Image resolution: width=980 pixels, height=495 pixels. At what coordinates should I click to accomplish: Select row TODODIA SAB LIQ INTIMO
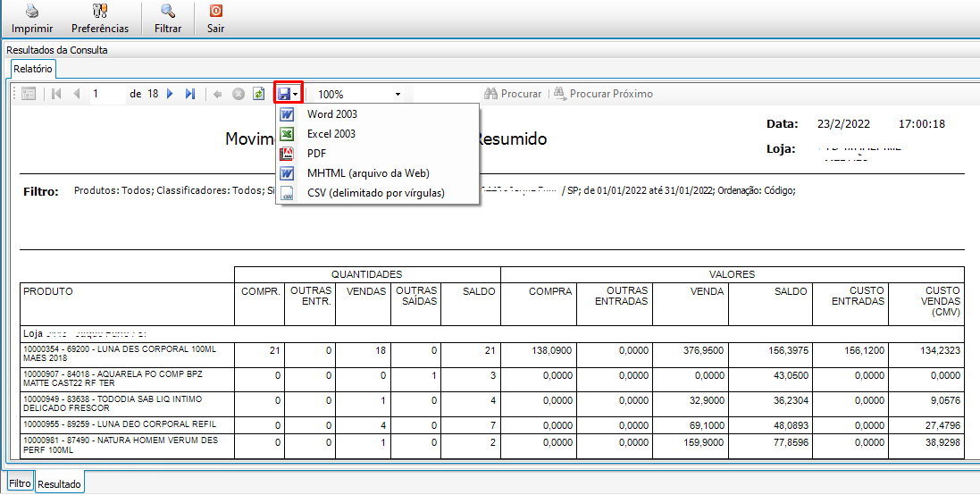(492, 404)
